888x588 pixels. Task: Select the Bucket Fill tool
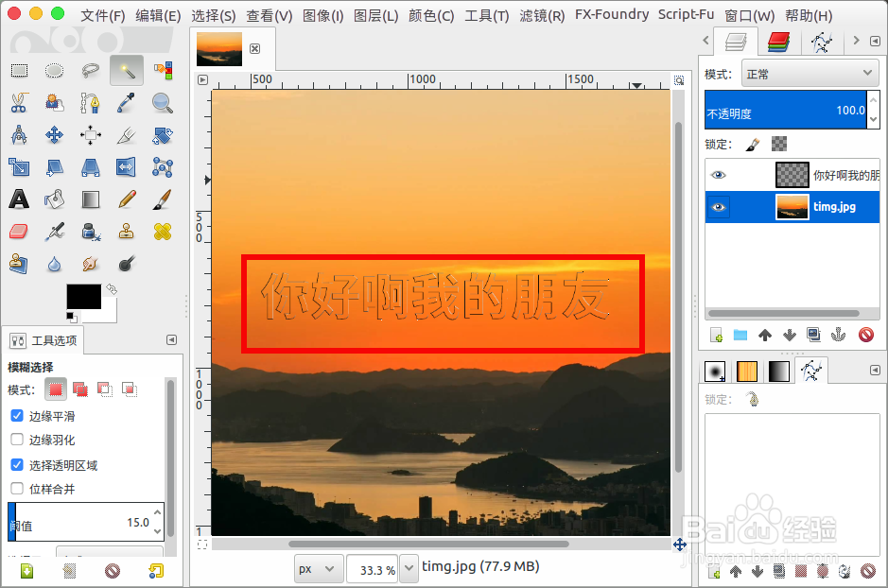click(x=54, y=199)
